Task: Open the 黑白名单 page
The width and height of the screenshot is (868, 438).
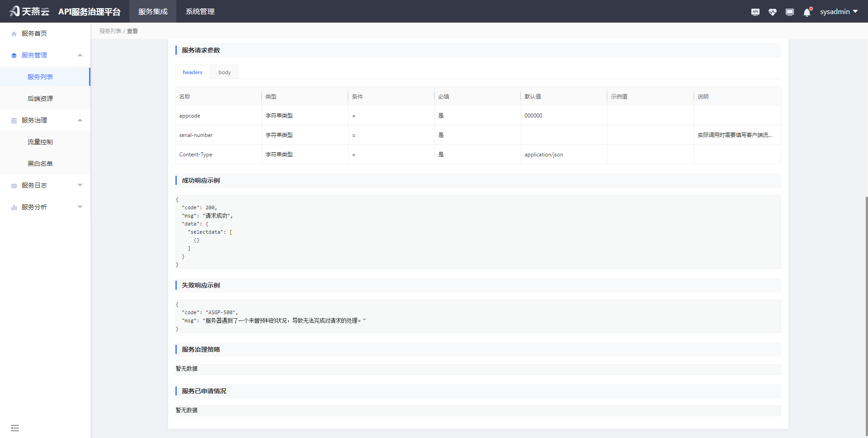Action: pyautogui.click(x=40, y=163)
